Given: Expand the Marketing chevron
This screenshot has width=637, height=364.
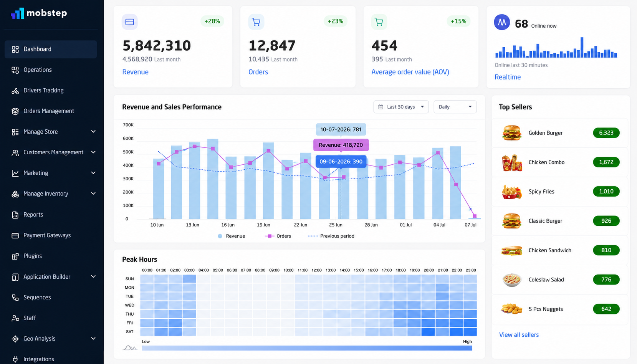Looking at the screenshot, I should point(93,173).
